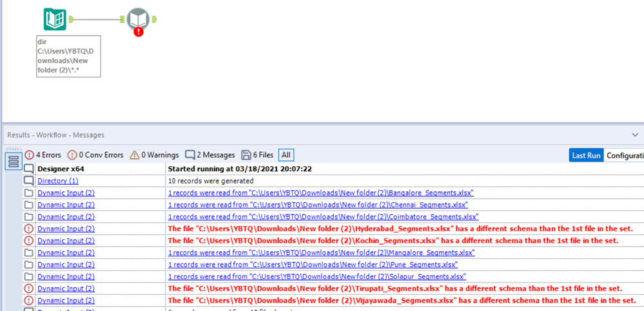644x311 pixels.
Task: Select the Kochin_Segments.xlsx schema error message
Action: pyautogui.click(x=393, y=240)
